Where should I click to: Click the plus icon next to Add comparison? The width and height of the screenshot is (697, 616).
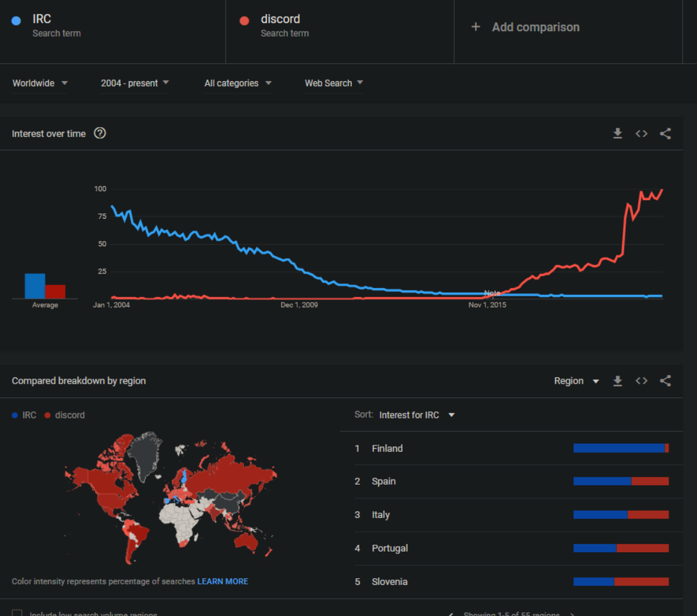point(476,27)
